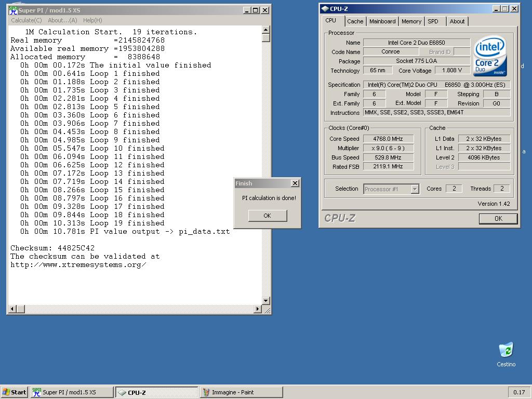Minimize the Super PI window
The width and height of the screenshot is (532, 399).
[x=248, y=10]
